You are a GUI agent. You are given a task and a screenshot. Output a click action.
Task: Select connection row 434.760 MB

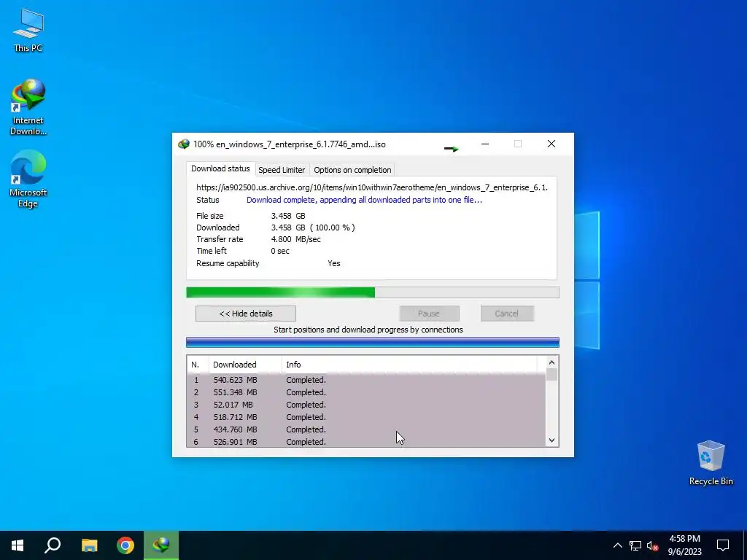tap(366, 429)
